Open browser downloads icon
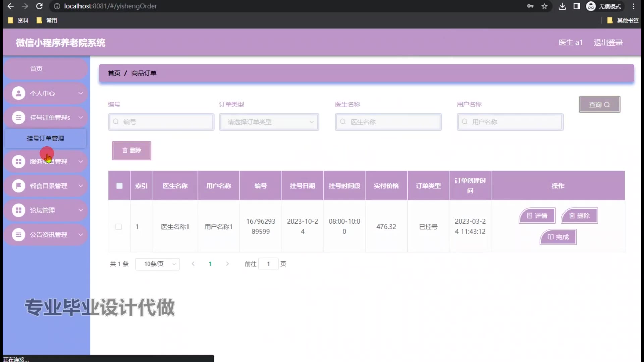This screenshot has width=644, height=362. (x=562, y=6)
